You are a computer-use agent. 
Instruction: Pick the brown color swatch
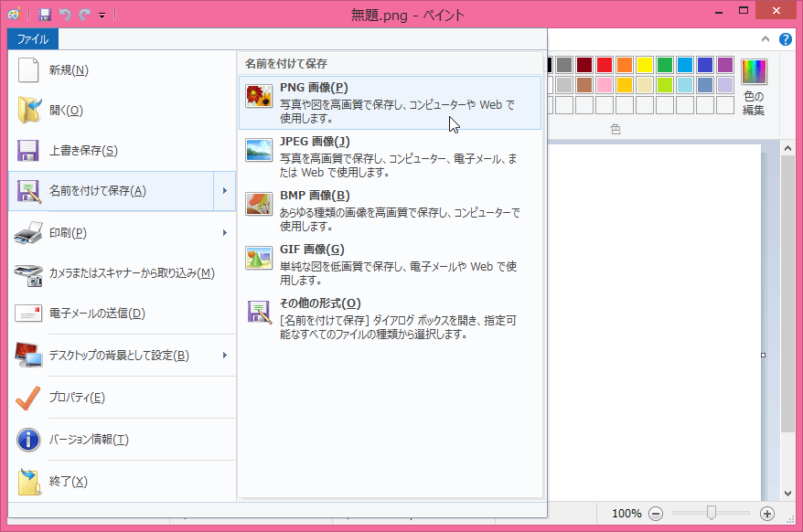point(584,85)
